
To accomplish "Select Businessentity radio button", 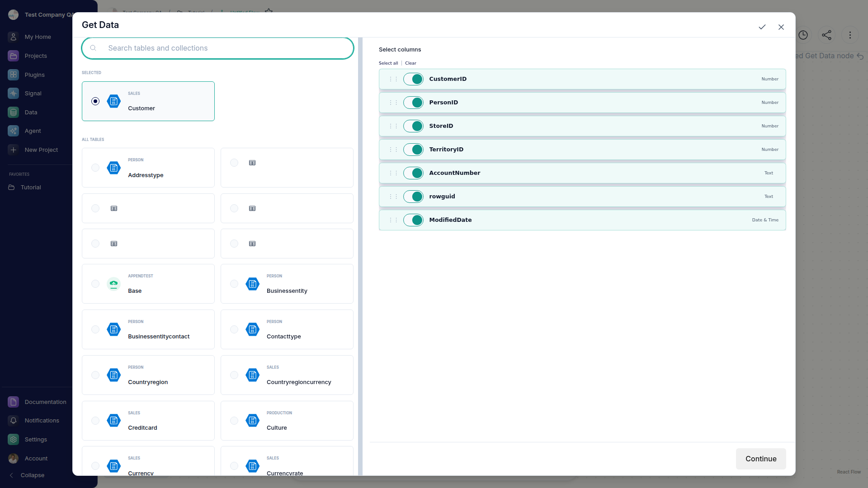I will coord(234,284).
